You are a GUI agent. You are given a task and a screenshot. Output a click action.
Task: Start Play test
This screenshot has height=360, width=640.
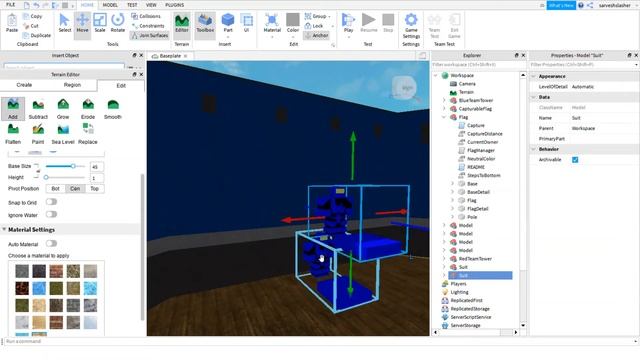pos(348,23)
